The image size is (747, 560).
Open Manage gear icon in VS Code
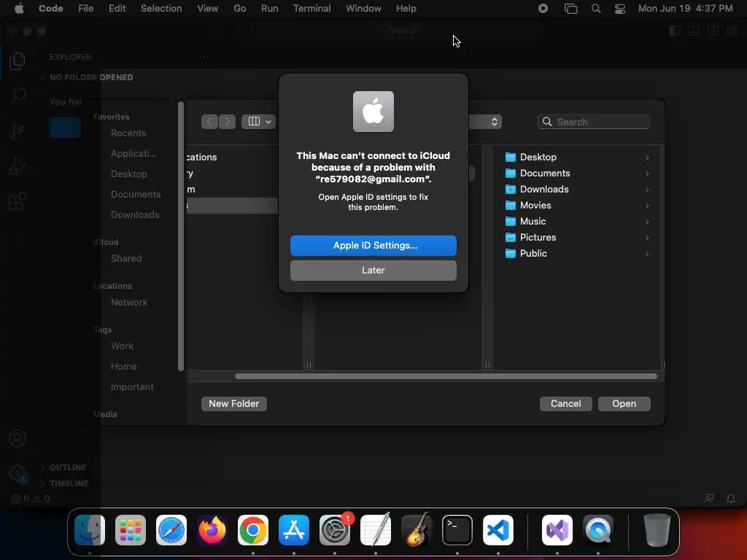[x=18, y=473]
